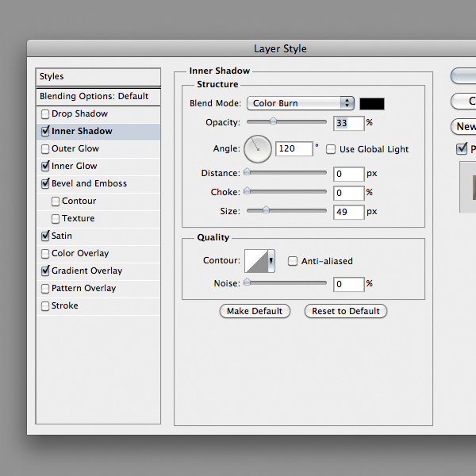Uncheck the Satin checkbox

45,236
